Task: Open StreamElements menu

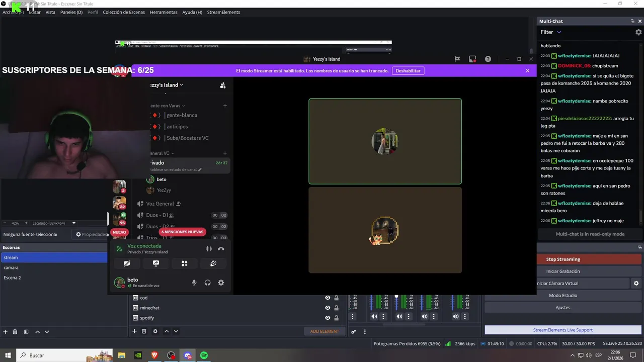Action: [223, 12]
